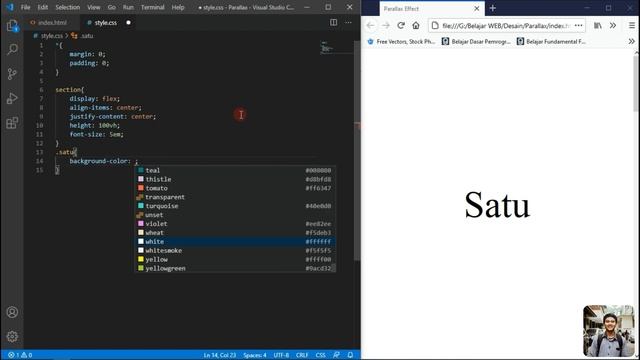Show more bookmarks chevron
Image resolution: width=640 pixels, height=360 pixels.
[631, 41]
